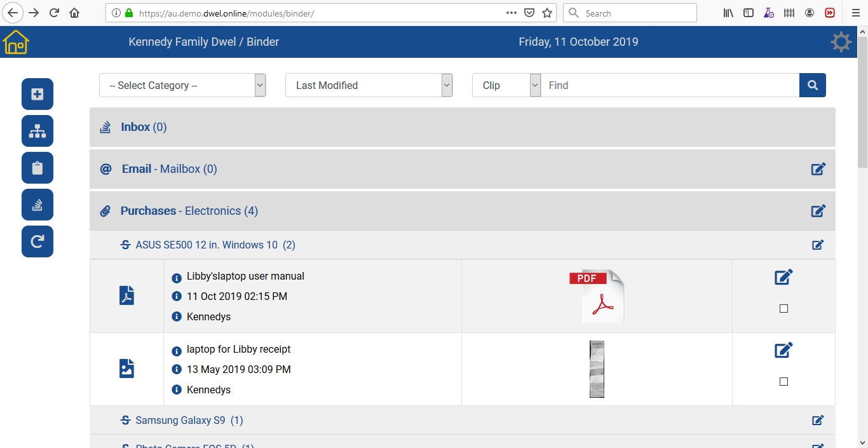The height and width of the screenshot is (448, 868).
Task: Collapse the Purchases Electronics section
Action: [462, 211]
